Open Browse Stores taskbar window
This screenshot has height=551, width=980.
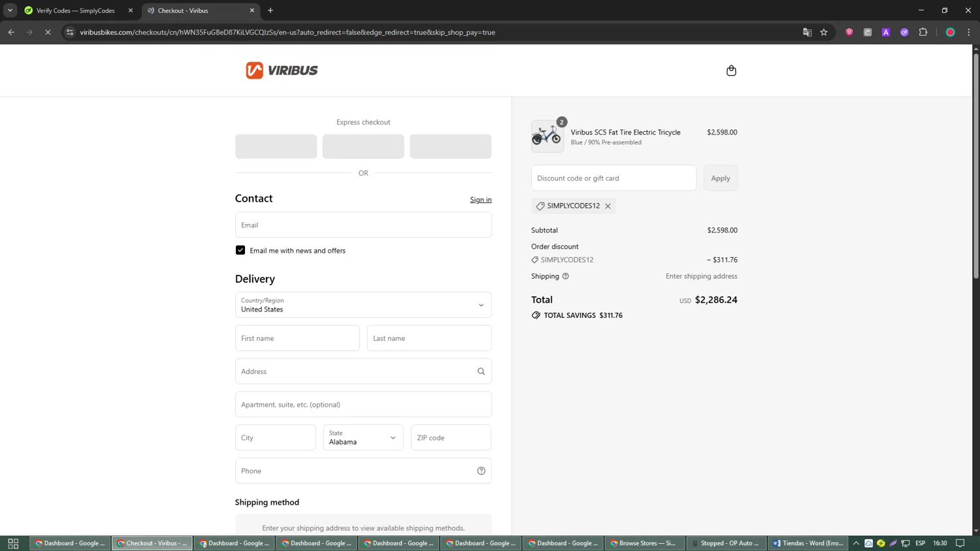[644, 543]
